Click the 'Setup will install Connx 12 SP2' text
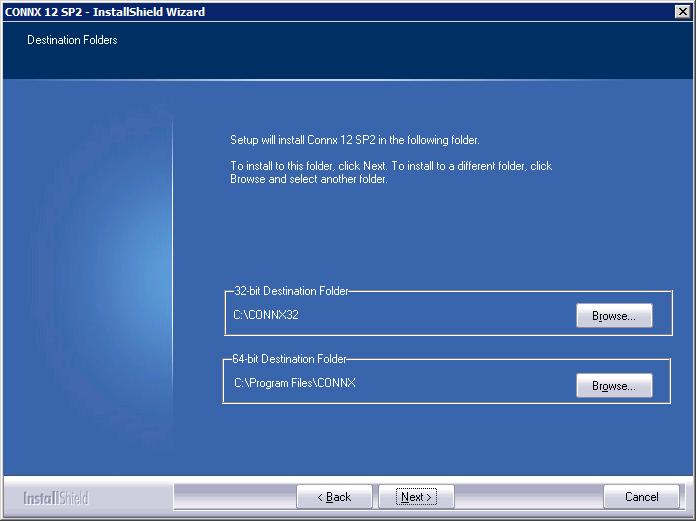This screenshot has height=521, width=696. [x=355, y=140]
